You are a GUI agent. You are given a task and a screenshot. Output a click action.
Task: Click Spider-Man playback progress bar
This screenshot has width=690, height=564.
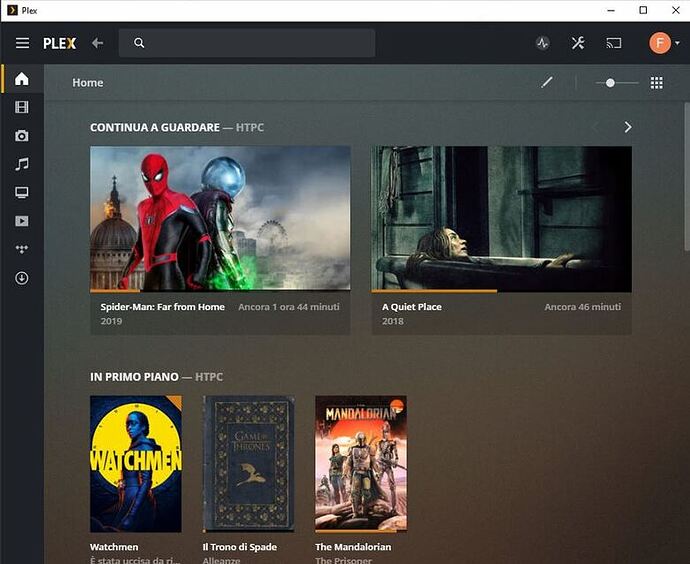220,291
